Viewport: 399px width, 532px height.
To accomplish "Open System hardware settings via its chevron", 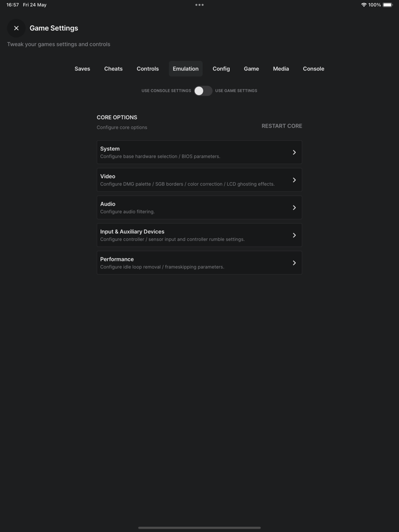I will (294, 152).
